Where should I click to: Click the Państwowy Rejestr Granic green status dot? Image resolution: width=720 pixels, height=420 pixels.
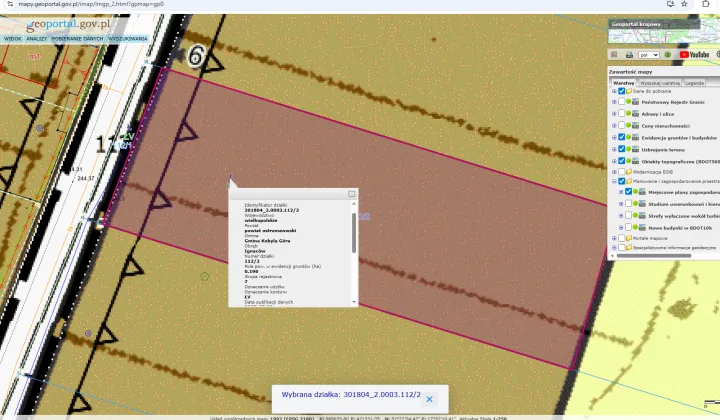[x=629, y=102]
